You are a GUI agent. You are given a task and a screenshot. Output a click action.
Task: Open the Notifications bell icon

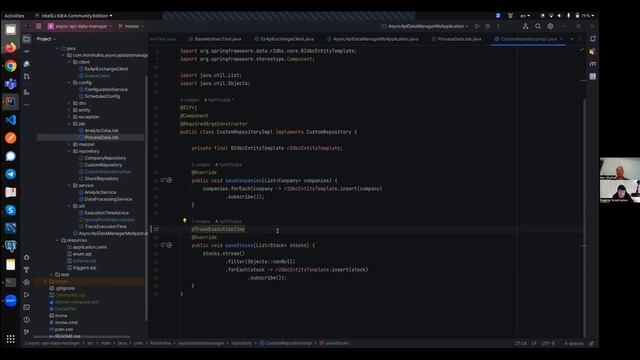pos(593,39)
